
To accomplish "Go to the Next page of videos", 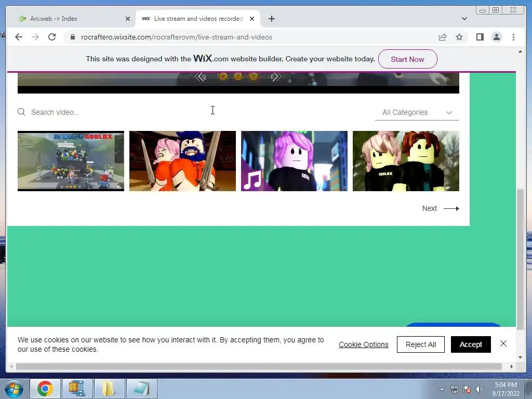I will point(441,208).
